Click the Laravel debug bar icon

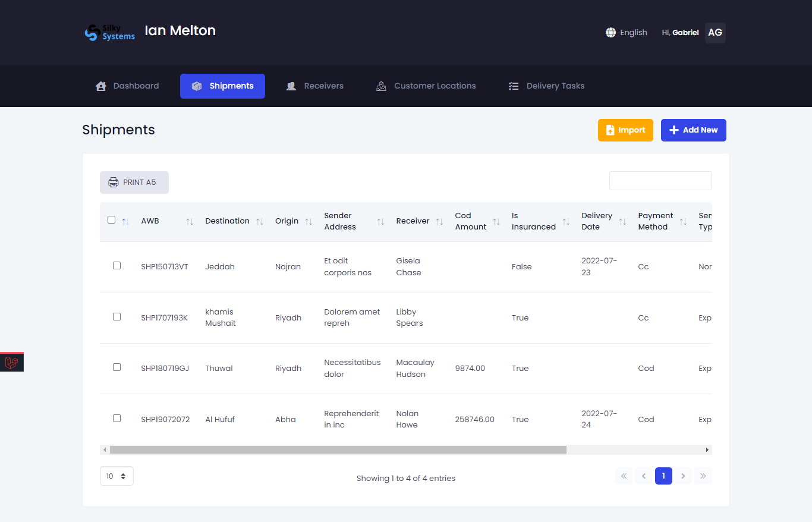[11, 363]
